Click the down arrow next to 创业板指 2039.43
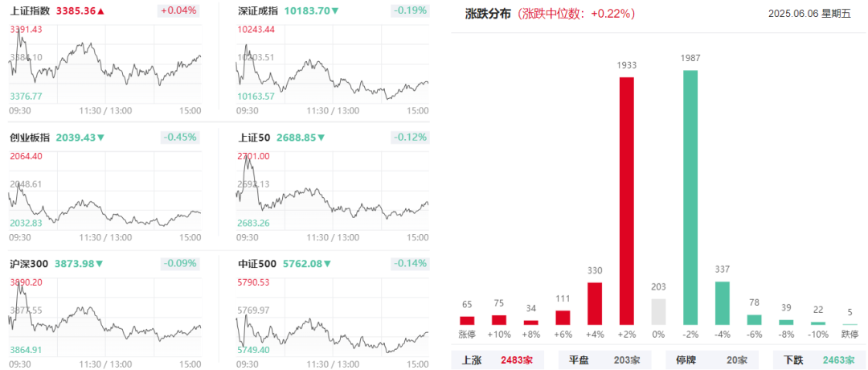868x370 pixels. click(100, 138)
